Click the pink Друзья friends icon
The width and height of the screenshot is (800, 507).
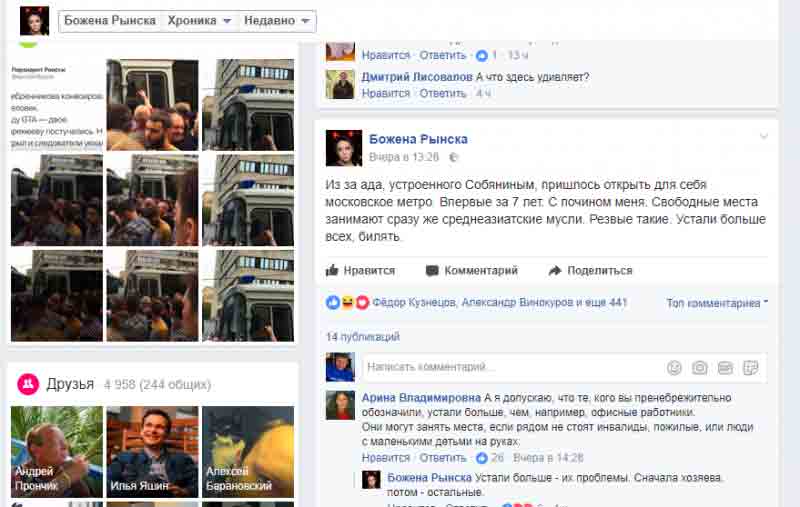[x=28, y=384]
